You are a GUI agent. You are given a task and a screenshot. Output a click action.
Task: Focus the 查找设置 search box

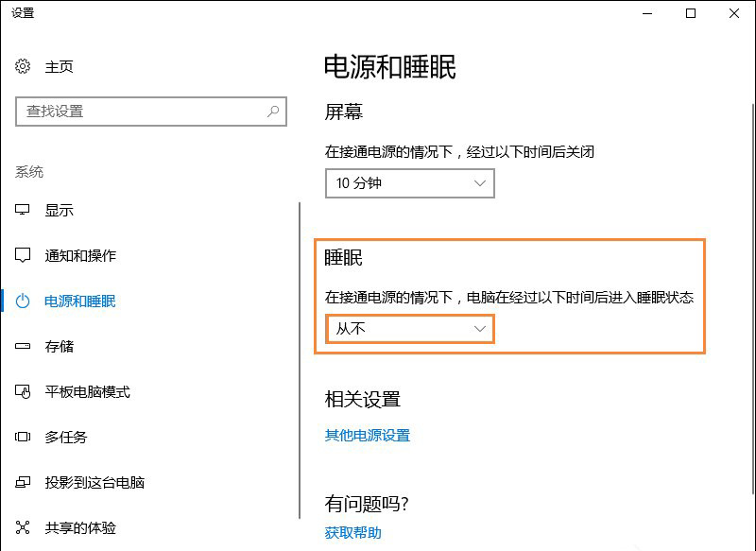pyautogui.click(x=142, y=111)
